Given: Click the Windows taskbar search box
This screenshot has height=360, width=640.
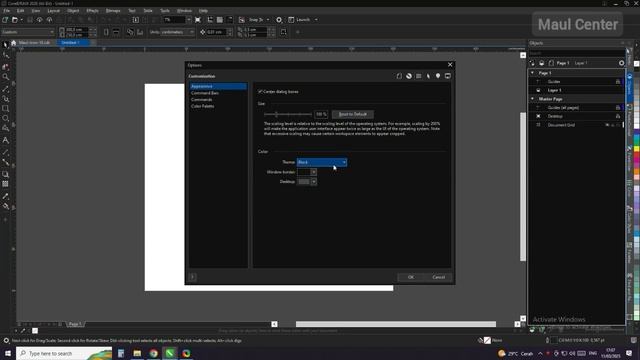Looking at the screenshot, I should click(64, 353).
